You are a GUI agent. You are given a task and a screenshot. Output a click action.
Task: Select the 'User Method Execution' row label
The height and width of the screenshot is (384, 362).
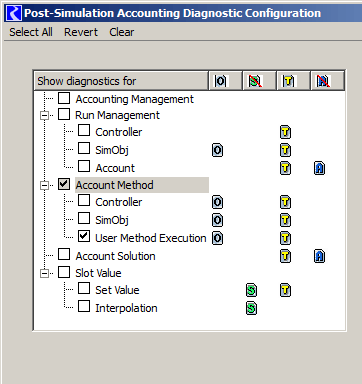[x=151, y=238]
